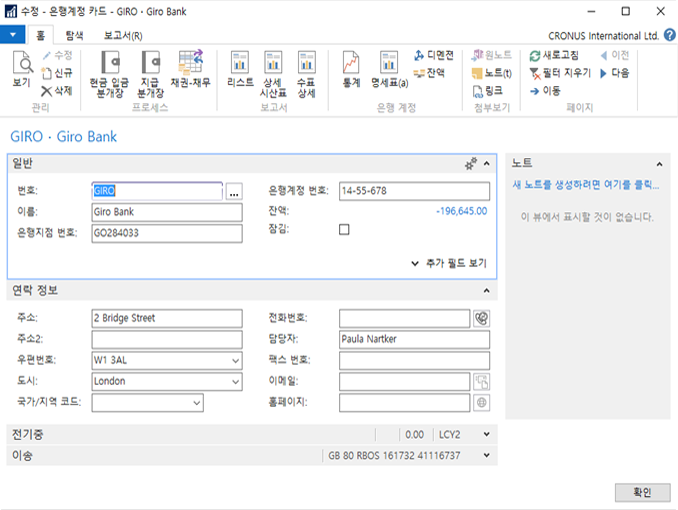The height and width of the screenshot is (510, 678).
Task: Click the 전화번호 input field
Action: pos(404,318)
